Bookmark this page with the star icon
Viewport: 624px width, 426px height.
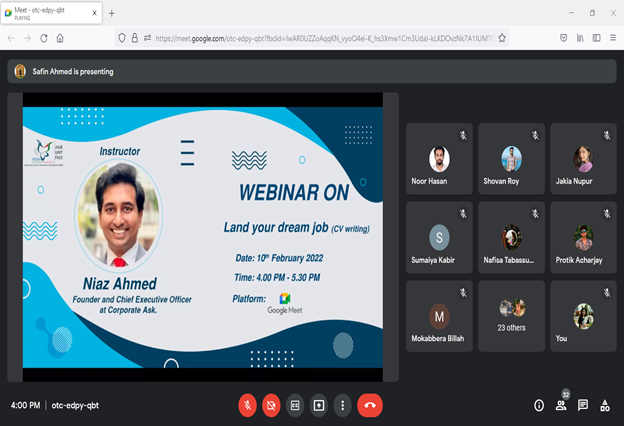click(x=502, y=37)
